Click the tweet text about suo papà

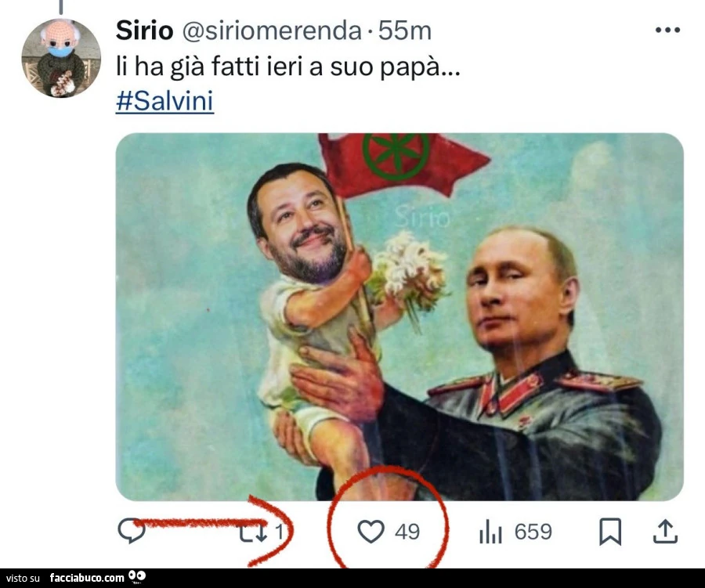(x=288, y=67)
